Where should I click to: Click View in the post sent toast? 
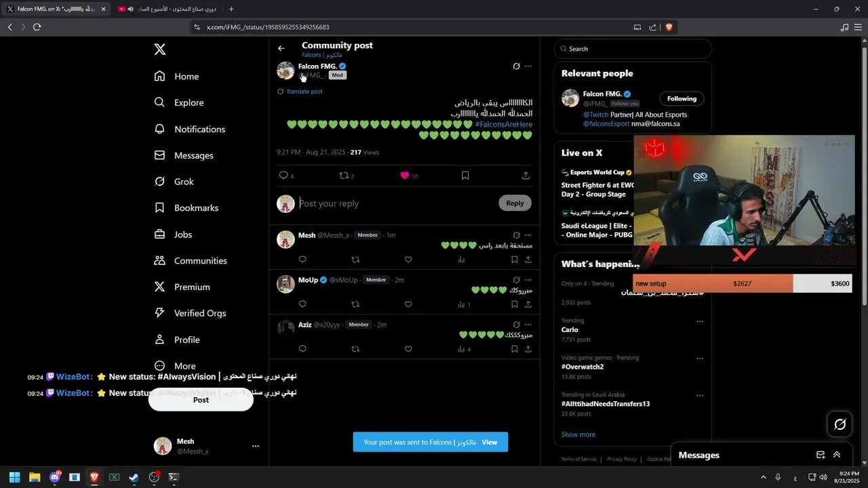click(x=490, y=442)
